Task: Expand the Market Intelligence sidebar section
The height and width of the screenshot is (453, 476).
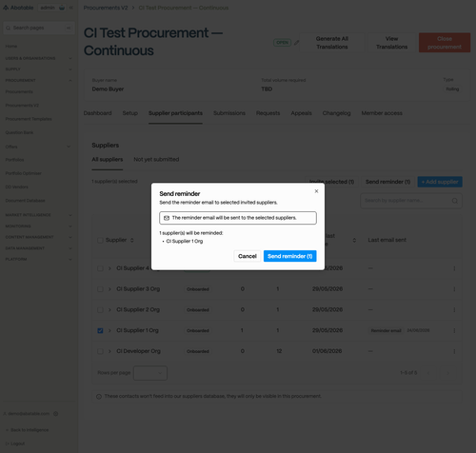Action: 38,215
